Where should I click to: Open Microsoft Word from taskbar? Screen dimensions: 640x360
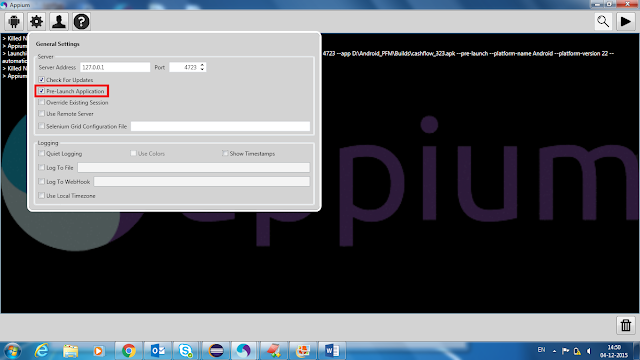coord(332,351)
